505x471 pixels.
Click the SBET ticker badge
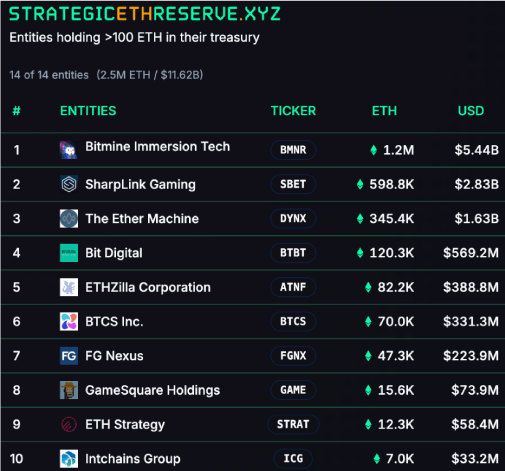(x=293, y=184)
